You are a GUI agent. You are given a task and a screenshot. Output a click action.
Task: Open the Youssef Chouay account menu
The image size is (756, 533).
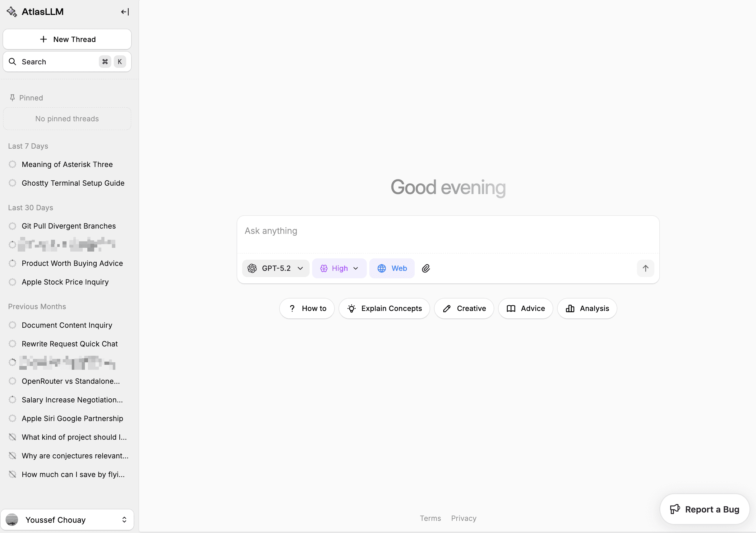coord(67,520)
